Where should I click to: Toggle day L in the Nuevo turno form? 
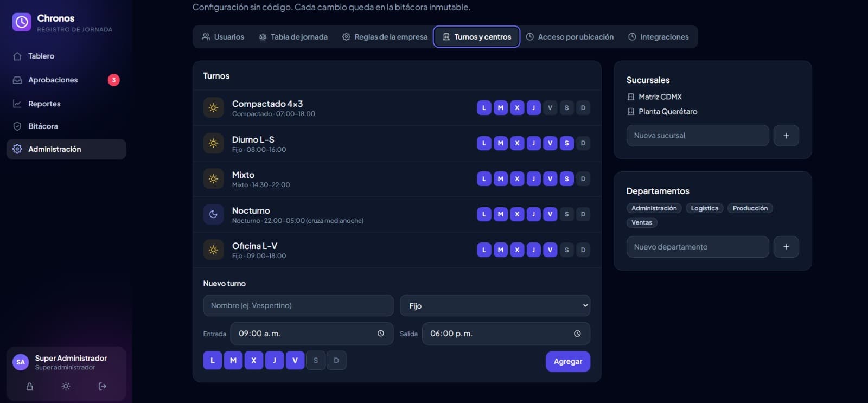pos(213,361)
